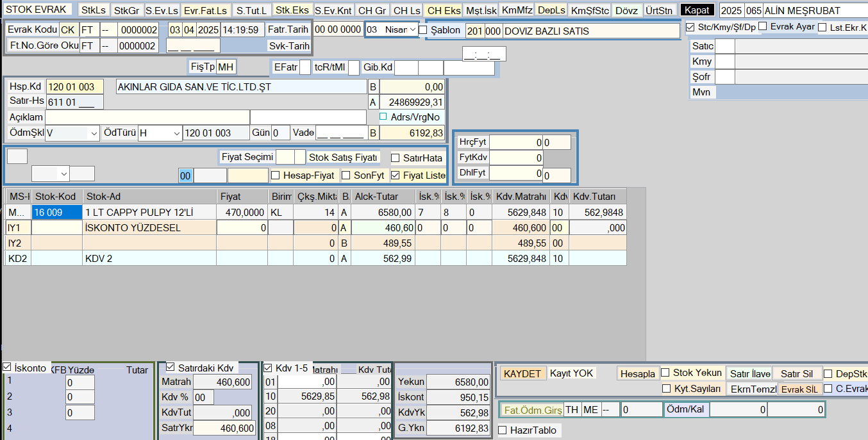Enable the Evrak Ayar checkbox
This screenshot has height=440, width=868.
click(x=763, y=27)
